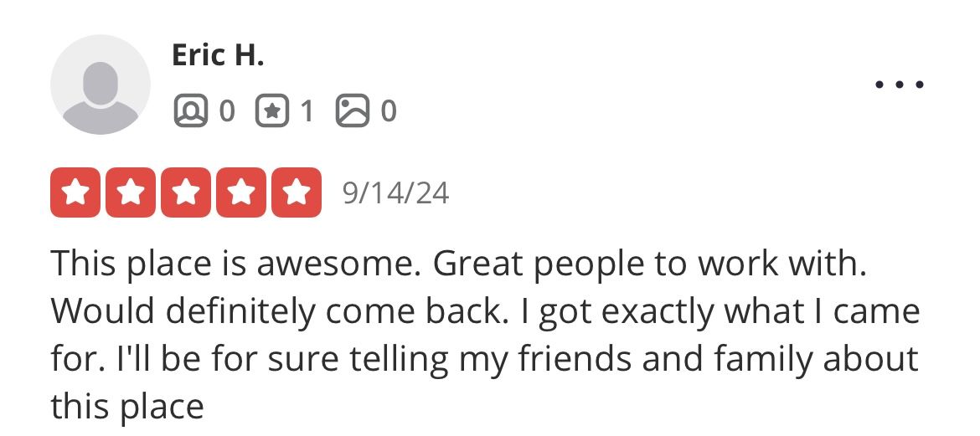Click the sentence 'Would definitely come back'
980x436 pixels.
pyautogui.click(x=277, y=311)
